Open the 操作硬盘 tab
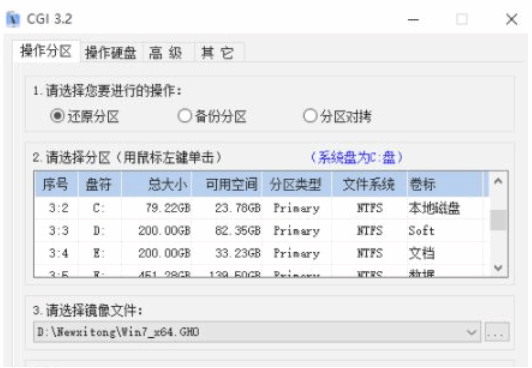The width and height of the screenshot is (532, 368). [x=111, y=53]
